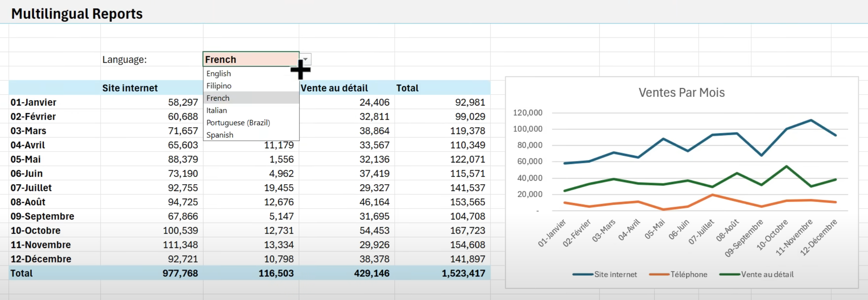Click the 01-Janvier row label

33,103
